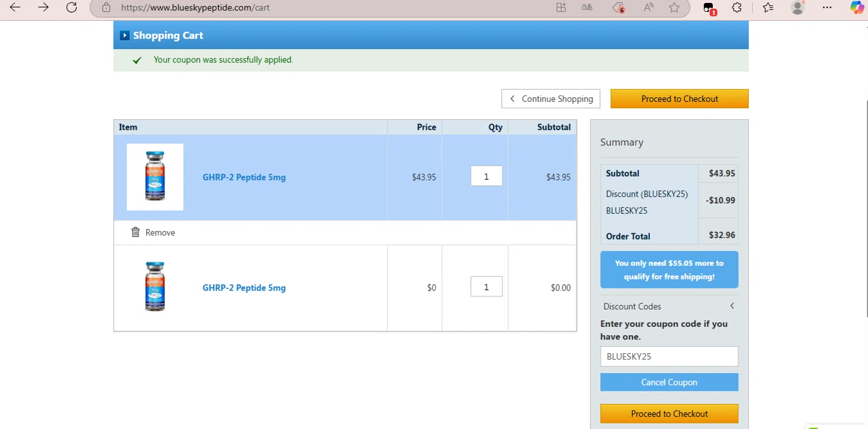The width and height of the screenshot is (868, 429).
Task: Click the trash icon beside Remove
Action: 135,232
